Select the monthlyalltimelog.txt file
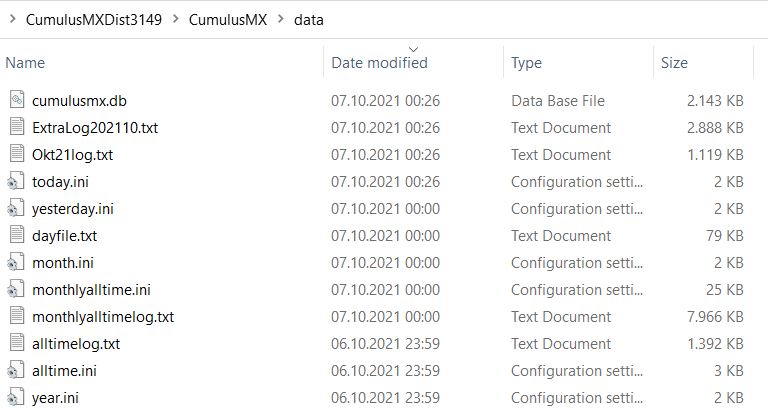Image resolution: width=768 pixels, height=414 pixels. (103, 317)
